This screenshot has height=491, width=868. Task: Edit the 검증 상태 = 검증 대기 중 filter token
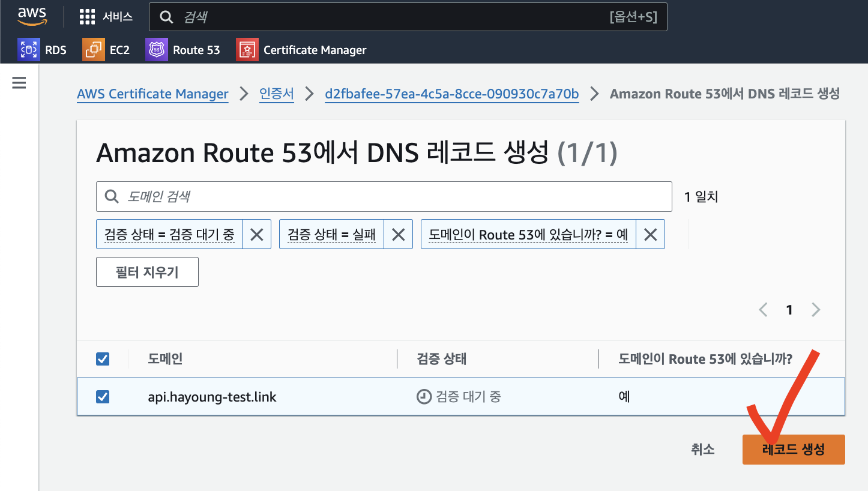[x=169, y=234]
